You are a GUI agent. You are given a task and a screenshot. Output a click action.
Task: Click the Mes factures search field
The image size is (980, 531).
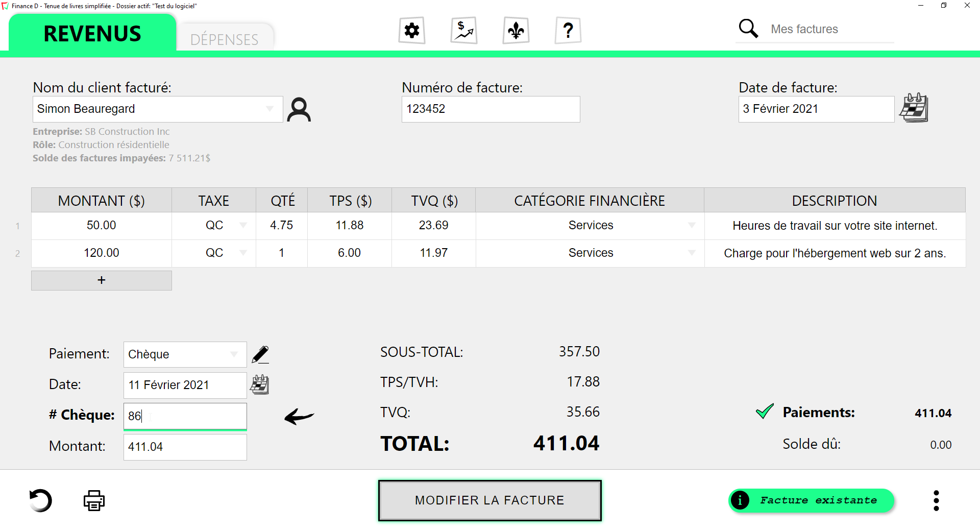817,29
